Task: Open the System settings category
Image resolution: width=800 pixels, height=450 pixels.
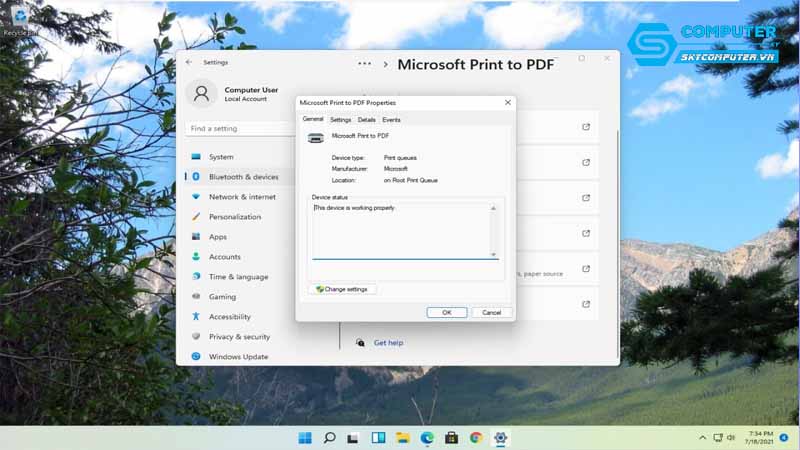Action: click(221, 157)
